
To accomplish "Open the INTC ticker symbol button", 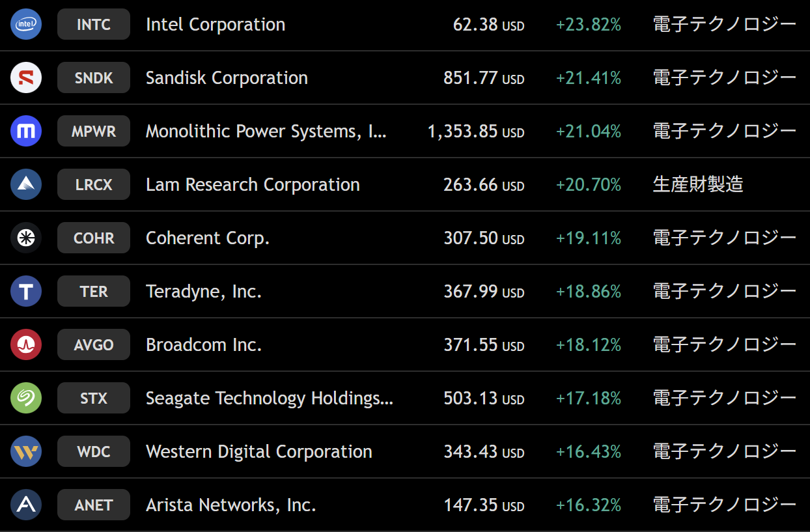I will (x=94, y=25).
